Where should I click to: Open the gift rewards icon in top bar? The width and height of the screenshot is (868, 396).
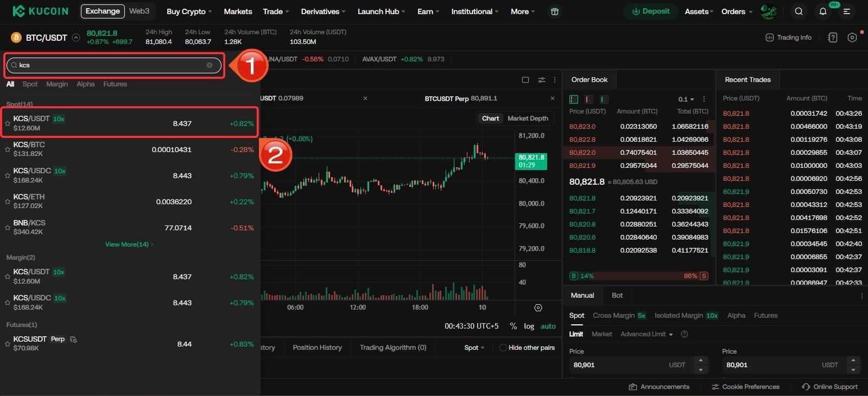pos(554,11)
